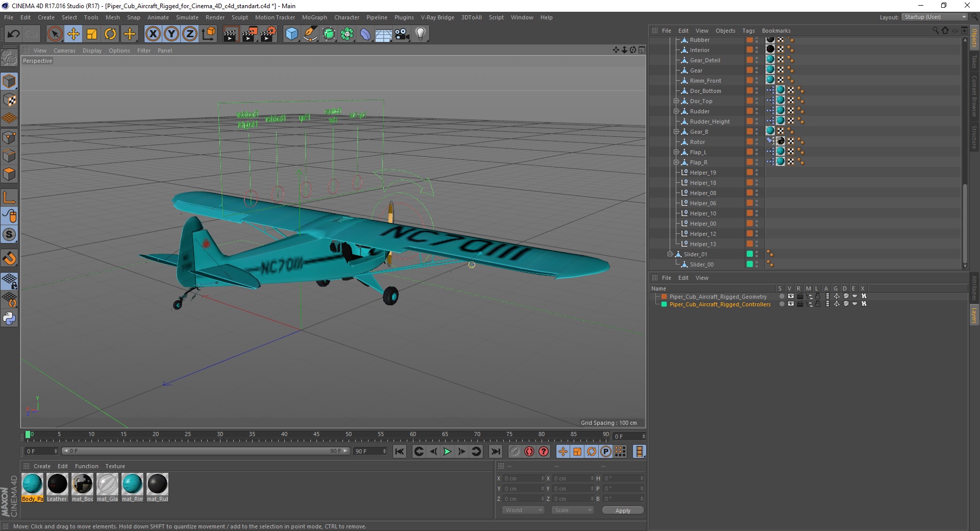Toggle visibility of Controllers layer
Image resolution: width=980 pixels, height=531 pixels.
pyautogui.click(x=791, y=304)
